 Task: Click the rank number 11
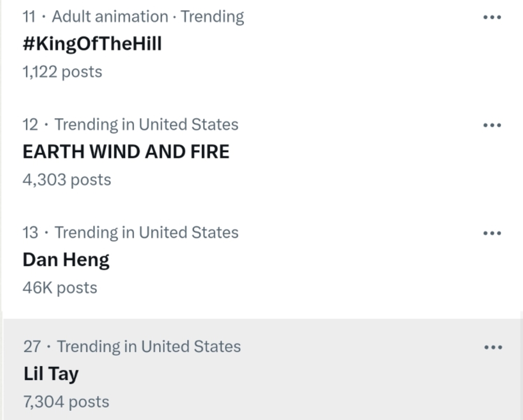(29, 16)
